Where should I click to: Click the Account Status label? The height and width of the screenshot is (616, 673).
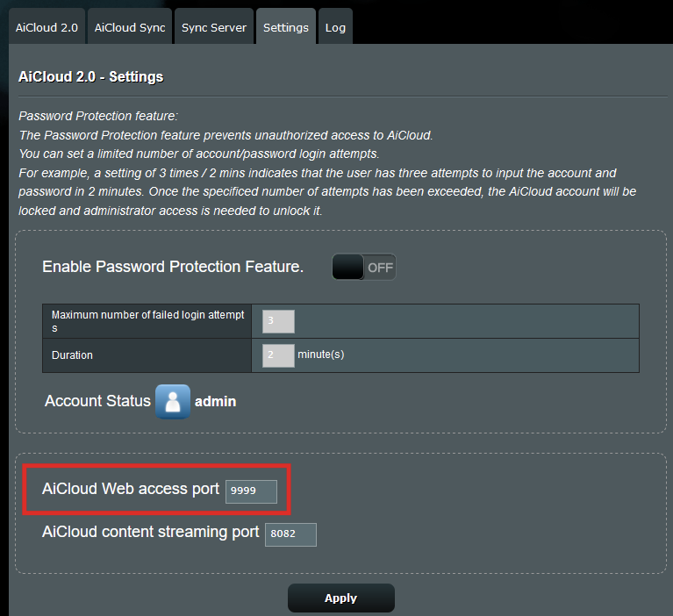click(98, 401)
